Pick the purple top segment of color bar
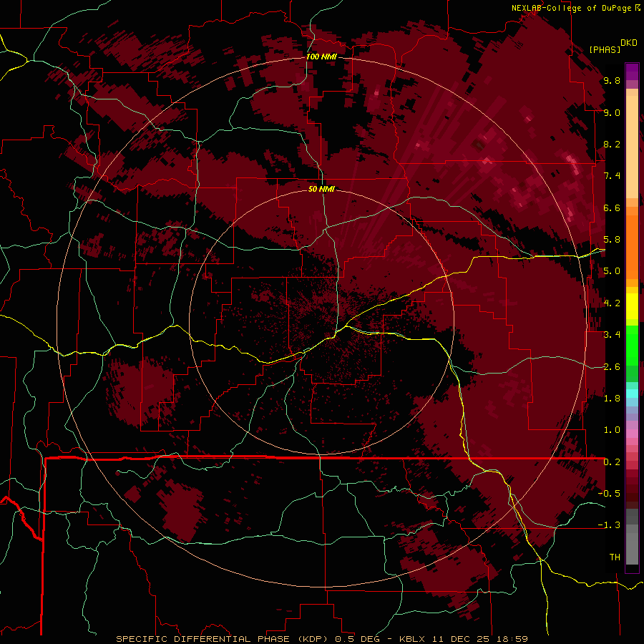This screenshot has height=644, width=644. (x=632, y=72)
